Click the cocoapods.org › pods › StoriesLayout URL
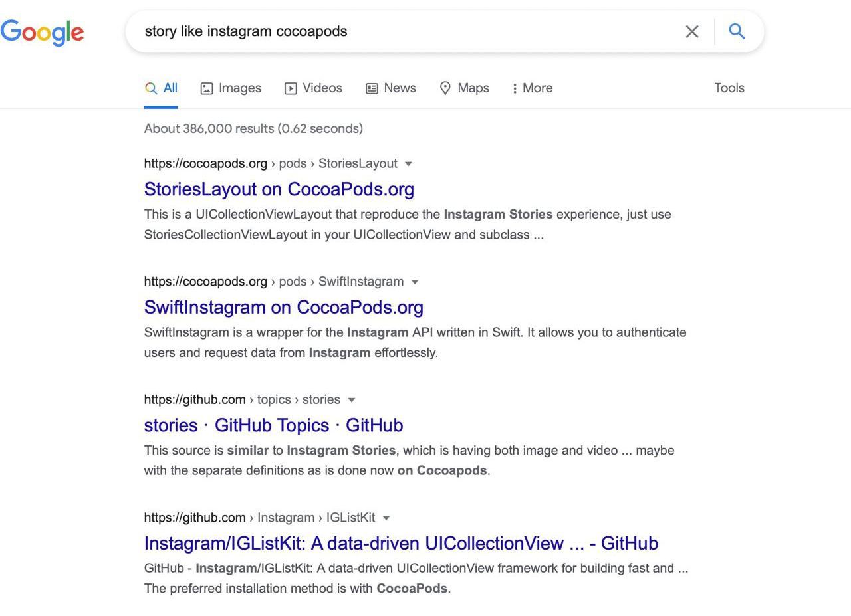Viewport: 851px width, 616px height. point(271,163)
